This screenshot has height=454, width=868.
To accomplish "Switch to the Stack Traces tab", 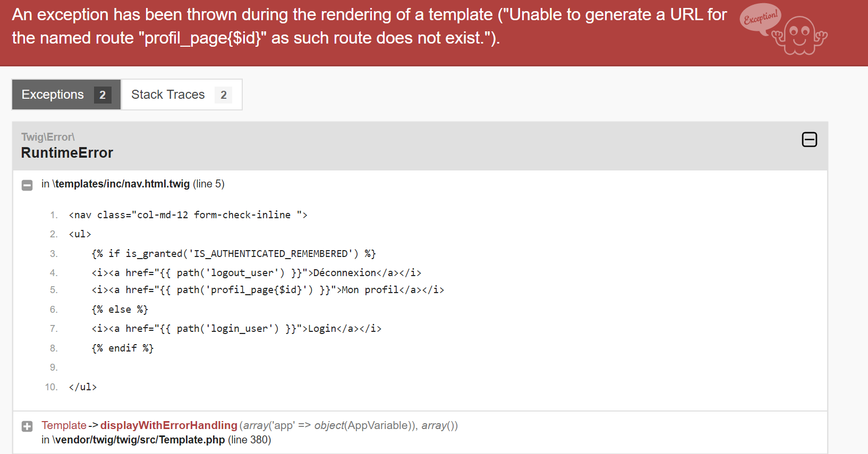I will point(182,95).
